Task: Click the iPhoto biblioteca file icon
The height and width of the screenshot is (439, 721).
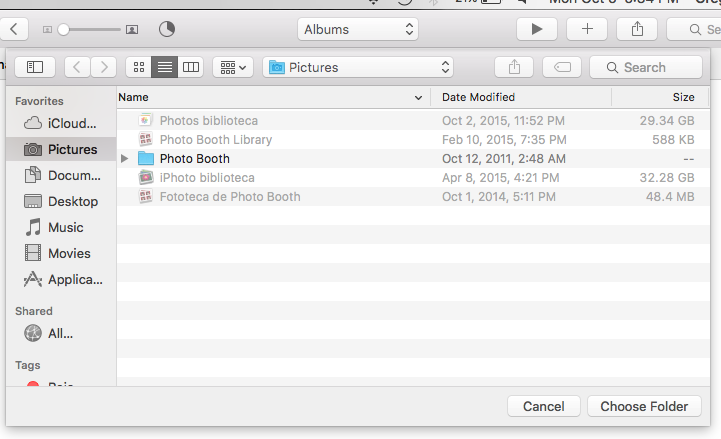Action: [146, 177]
